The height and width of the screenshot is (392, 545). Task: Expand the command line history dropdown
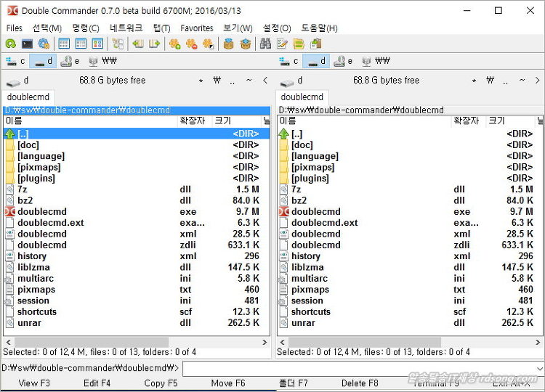click(x=538, y=369)
